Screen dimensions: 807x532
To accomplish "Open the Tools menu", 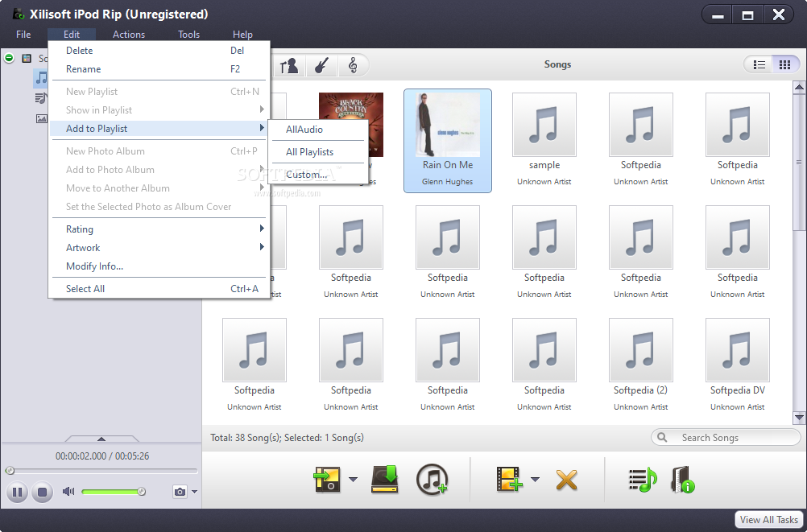I will tap(189, 35).
